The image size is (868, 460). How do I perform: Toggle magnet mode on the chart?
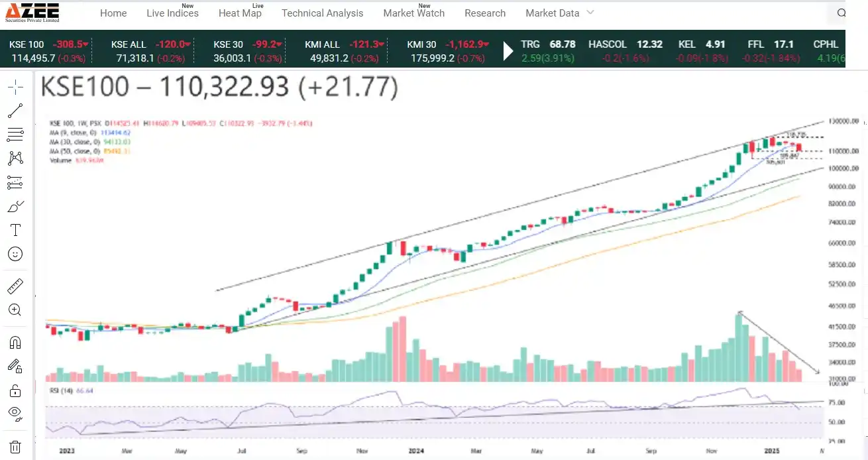click(15, 343)
